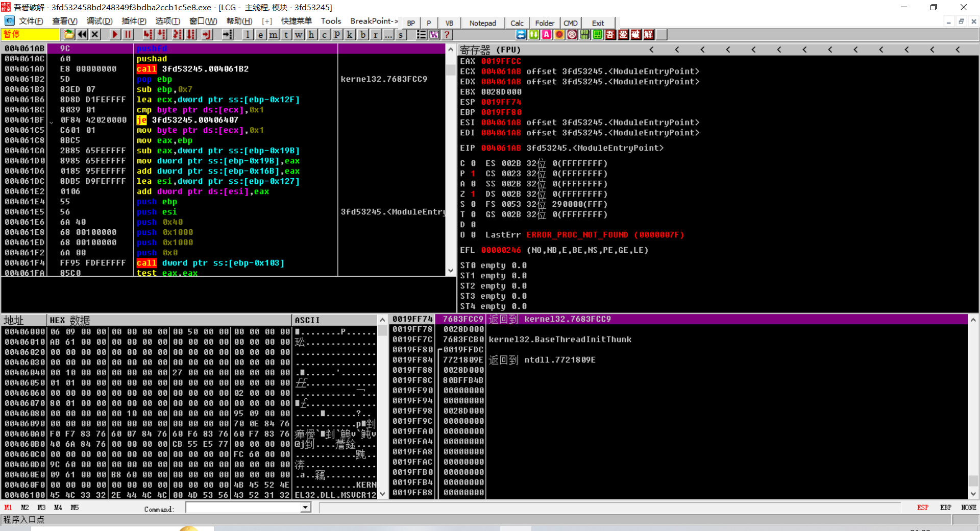The width and height of the screenshot is (980, 531).
Task: Open Handles window with 'h' button
Action: pos(311,34)
